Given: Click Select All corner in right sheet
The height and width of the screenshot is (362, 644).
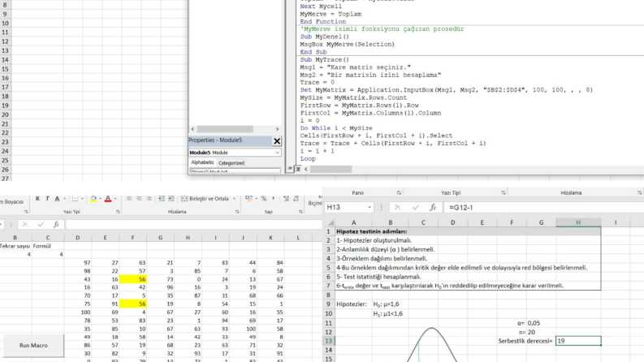Looking at the screenshot, I should (x=330, y=222).
